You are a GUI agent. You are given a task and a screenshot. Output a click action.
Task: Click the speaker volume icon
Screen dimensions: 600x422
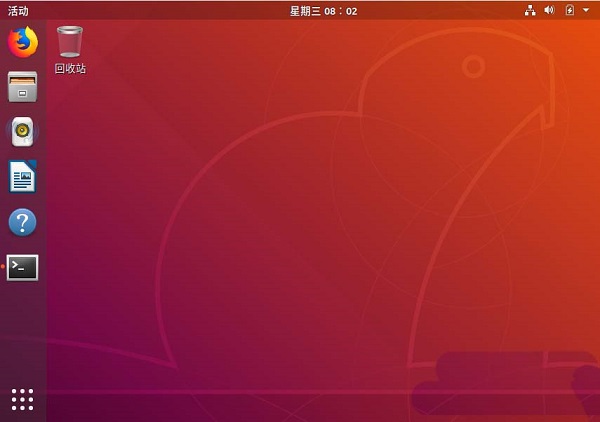(549, 11)
